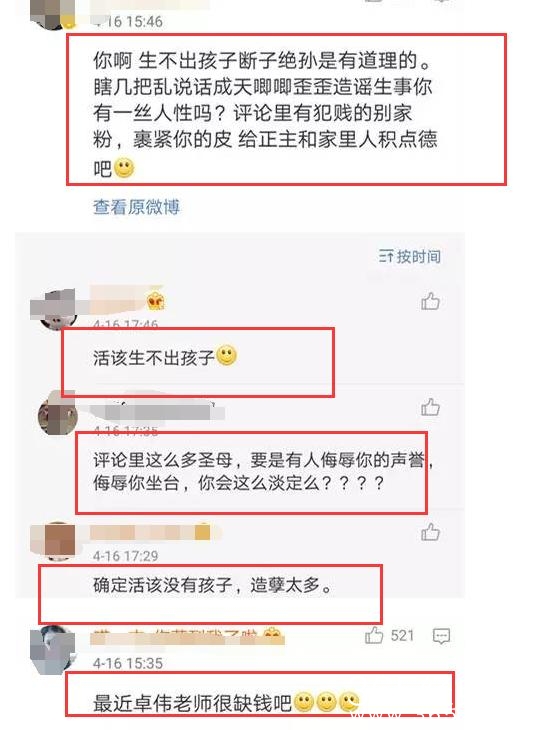This screenshot has width=533, height=730.
Task: Open the 按时间 sort dropdown
Action: (x=410, y=256)
